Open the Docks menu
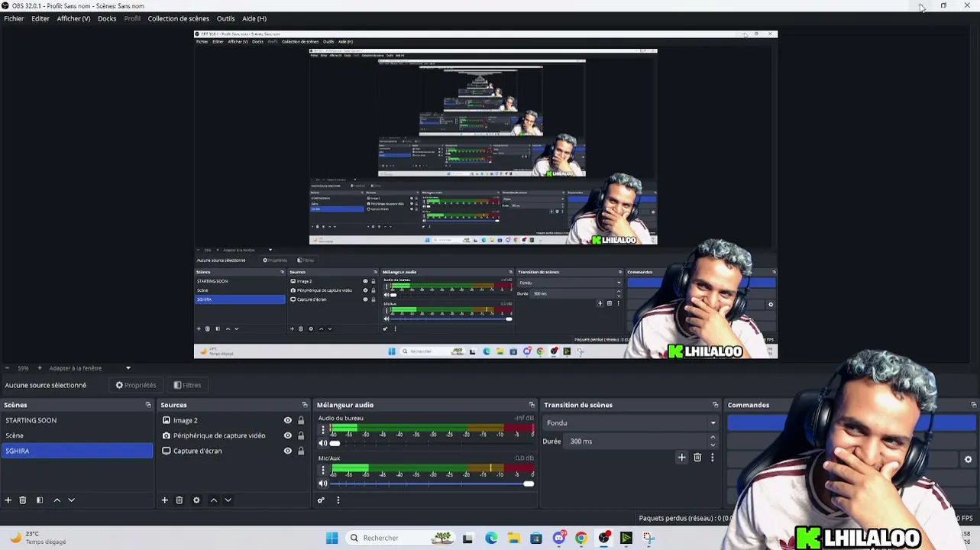Image resolution: width=980 pixels, height=550 pixels. click(107, 18)
